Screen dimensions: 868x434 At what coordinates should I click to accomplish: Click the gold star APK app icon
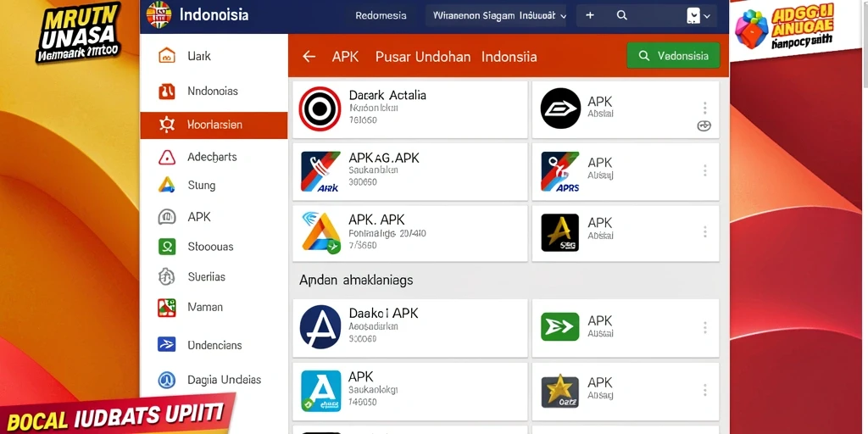[x=559, y=392]
